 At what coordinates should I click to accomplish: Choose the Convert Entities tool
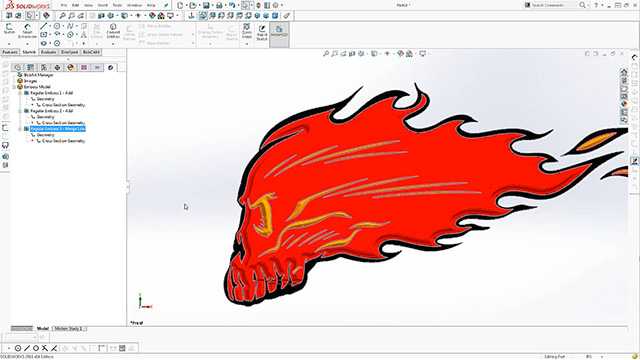pos(113,31)
